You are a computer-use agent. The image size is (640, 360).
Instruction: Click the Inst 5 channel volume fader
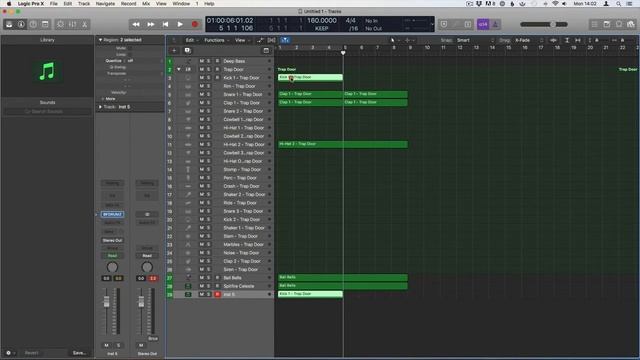tap(107, 302)
